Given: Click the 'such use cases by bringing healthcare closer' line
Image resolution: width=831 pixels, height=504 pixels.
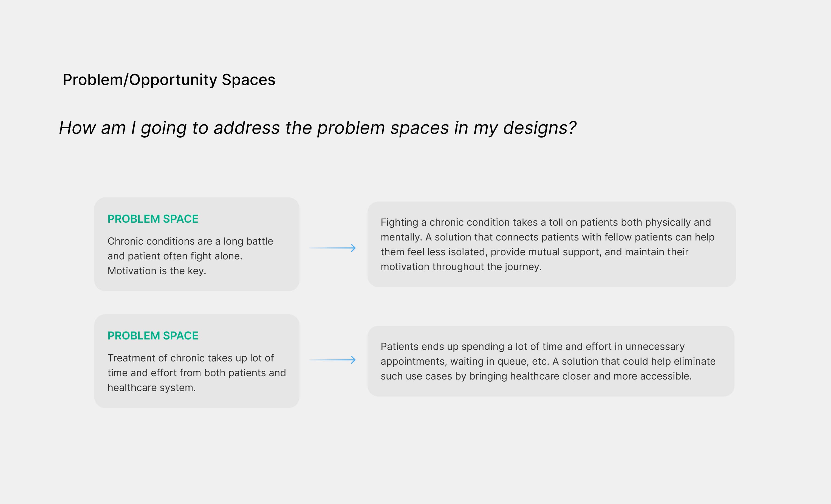Looking at the screenshot, I should tap(536, 376).
